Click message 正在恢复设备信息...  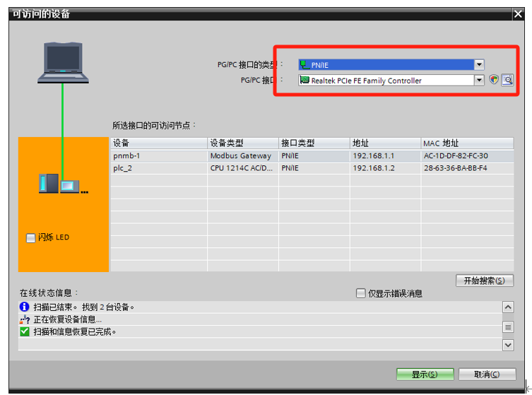68,319
